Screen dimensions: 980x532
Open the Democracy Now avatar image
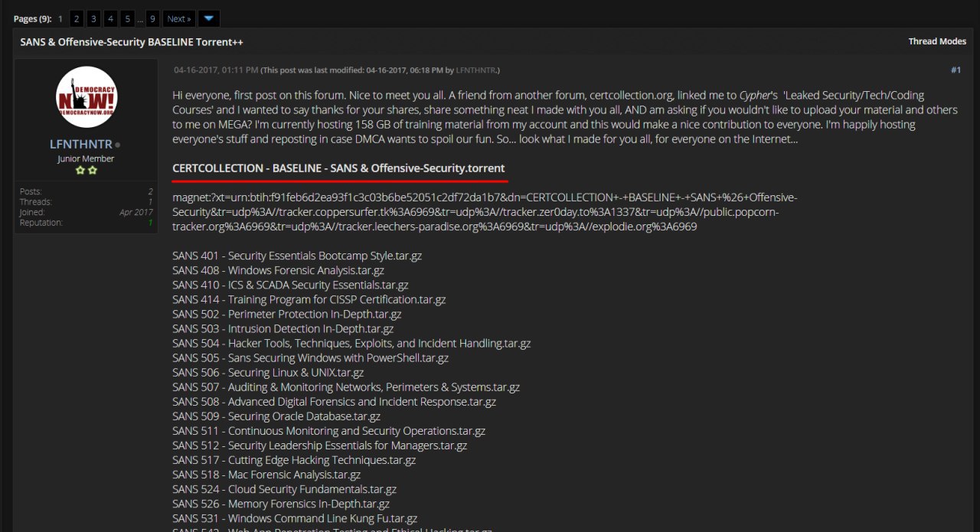[x=87, y=96]
